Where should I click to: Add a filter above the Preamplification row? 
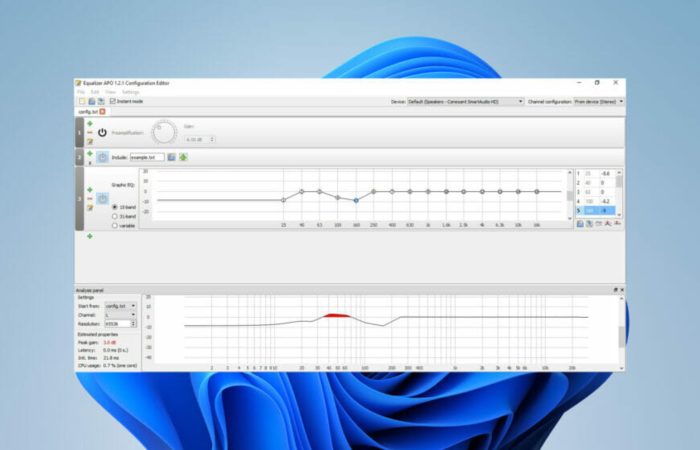[90, 124]
